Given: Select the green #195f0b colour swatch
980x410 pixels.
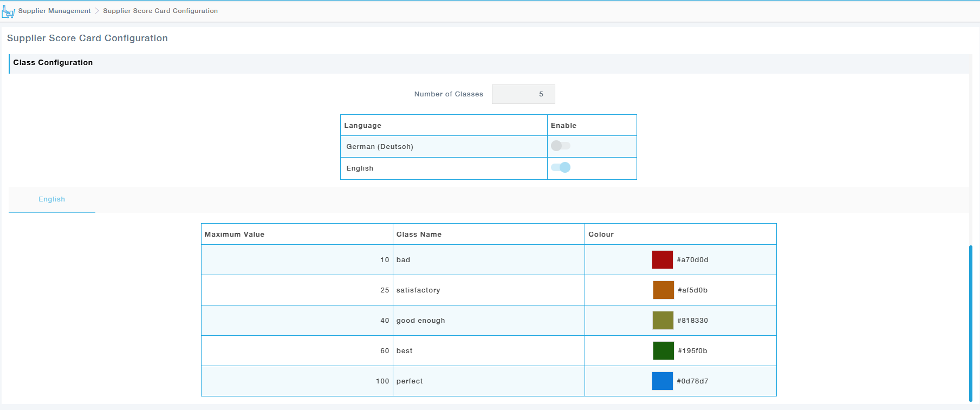Looking at the screenshot, I should click(x=663, y=351).
